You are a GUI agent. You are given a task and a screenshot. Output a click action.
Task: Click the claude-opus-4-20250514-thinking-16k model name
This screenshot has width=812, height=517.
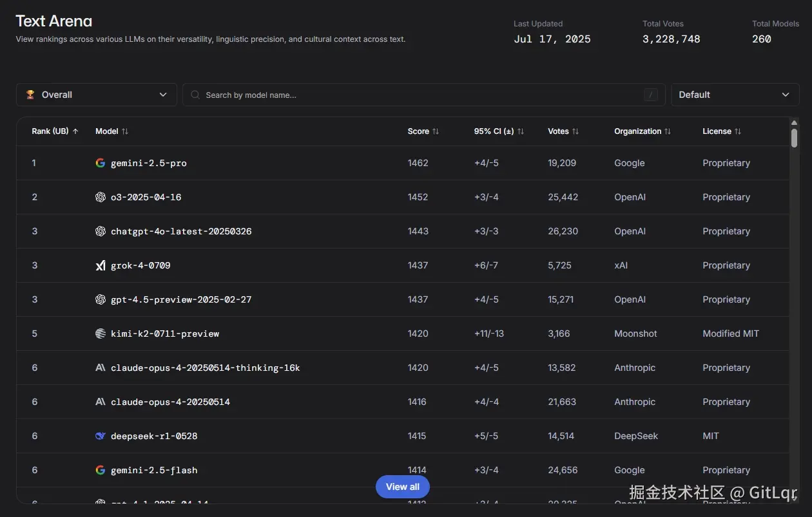pos(206,368)
